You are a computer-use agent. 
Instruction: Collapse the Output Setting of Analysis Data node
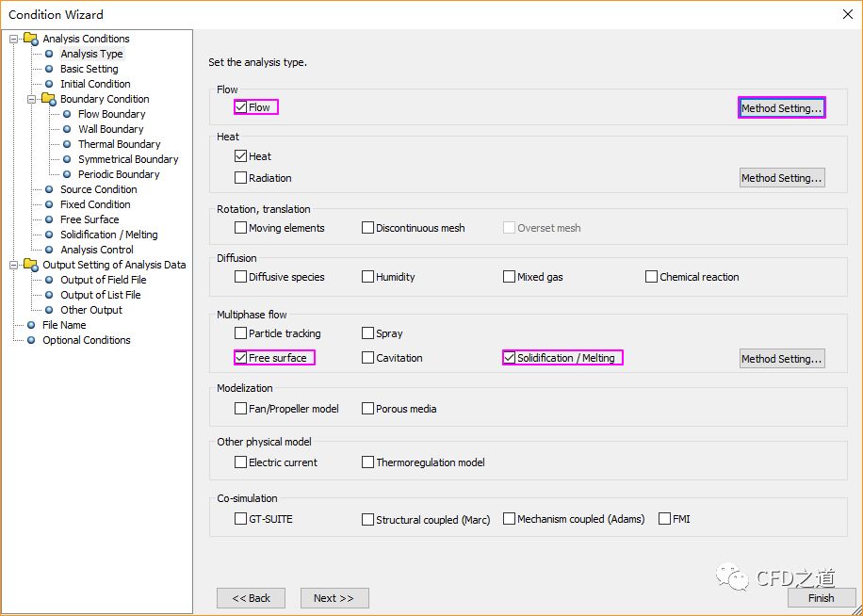click(x=14, y=265)
